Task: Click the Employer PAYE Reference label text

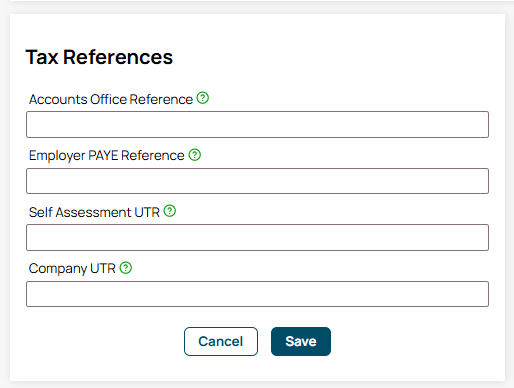Action: click(106, 156)
